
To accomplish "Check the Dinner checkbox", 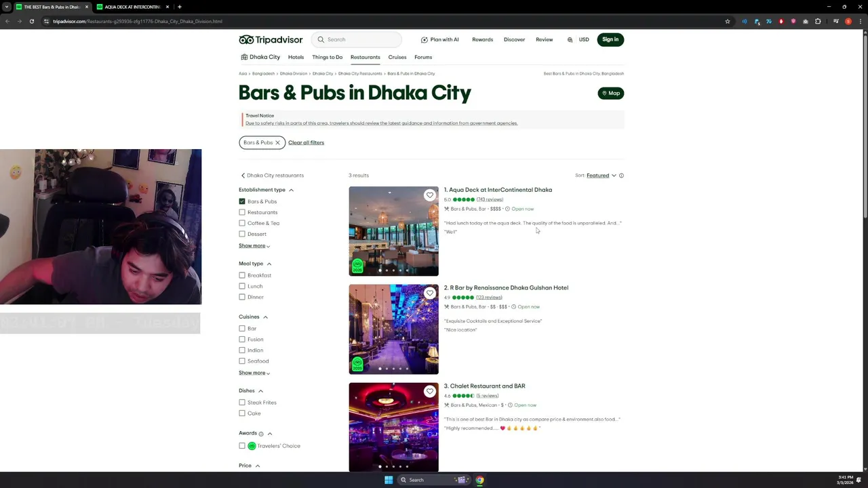I will coord(242,297).
